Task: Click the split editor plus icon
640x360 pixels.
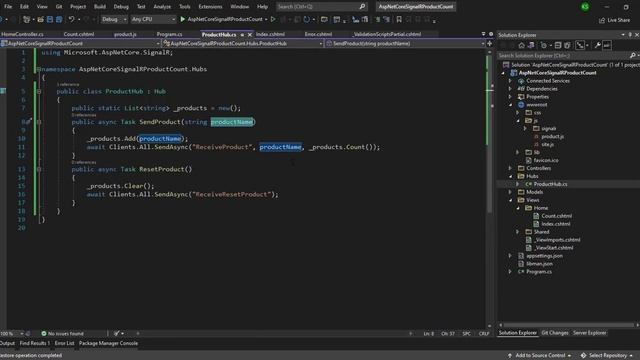Action: coord(489,43)
